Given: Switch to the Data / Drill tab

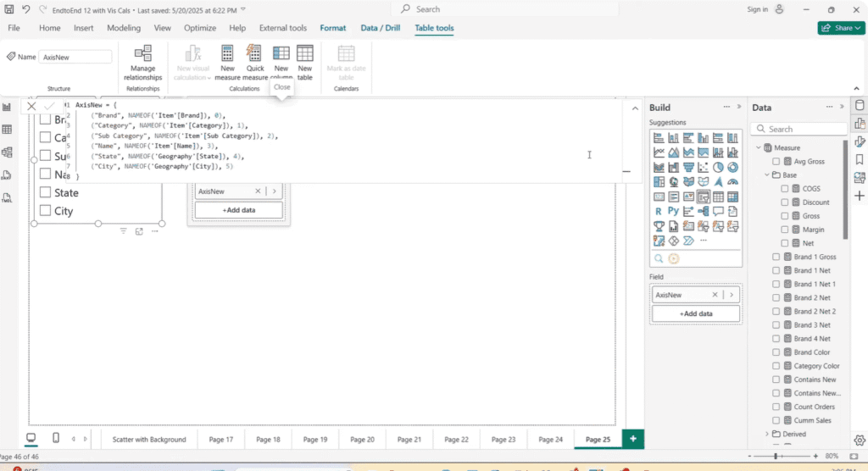Looking at the screenshot, I should (381, 28).
